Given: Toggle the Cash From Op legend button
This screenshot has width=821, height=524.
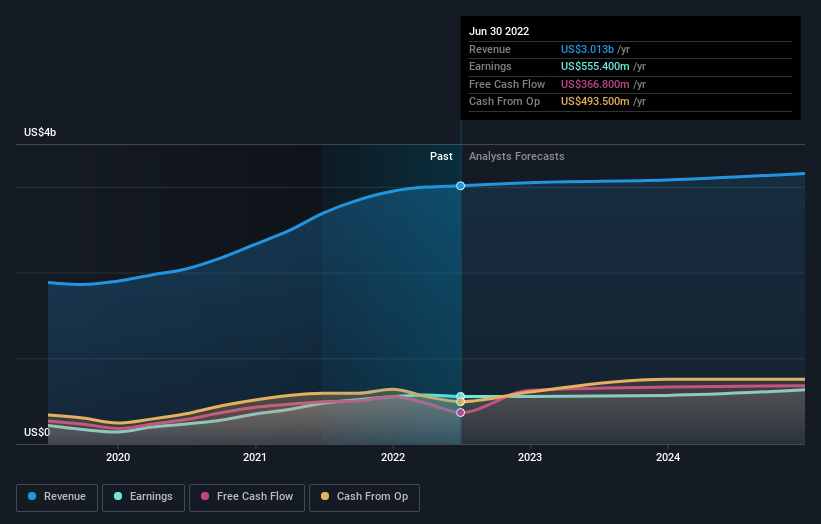Looking at the screenshot, I should click(x=364, y=497).
